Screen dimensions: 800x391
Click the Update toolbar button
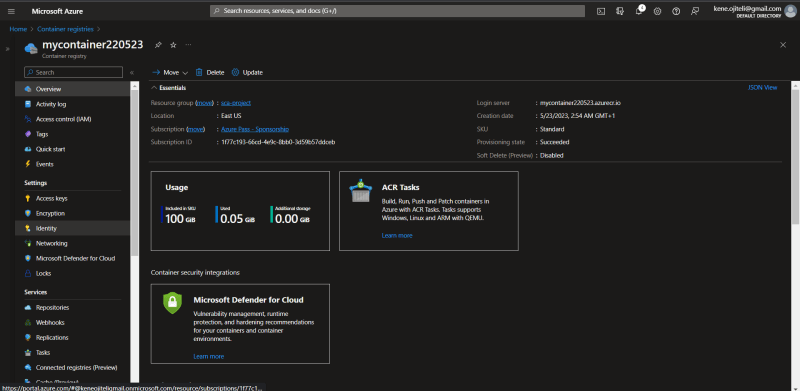(247, 72)
